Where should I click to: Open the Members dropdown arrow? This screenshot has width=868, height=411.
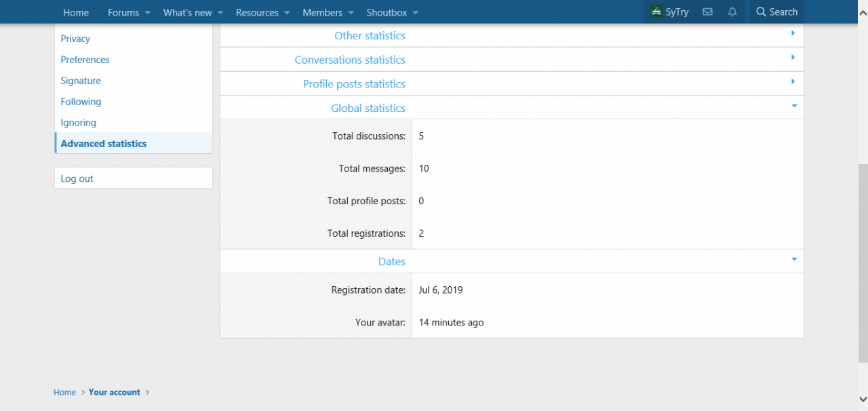(351, 13)
